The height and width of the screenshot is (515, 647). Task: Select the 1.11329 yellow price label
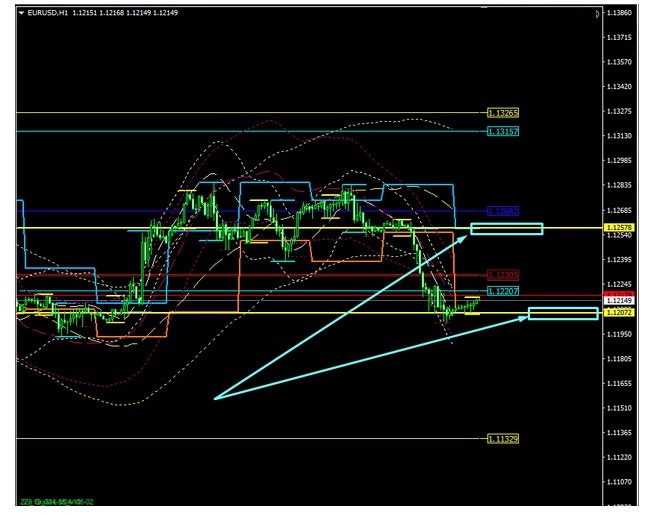pyautogui.click(x=503, y=438)
